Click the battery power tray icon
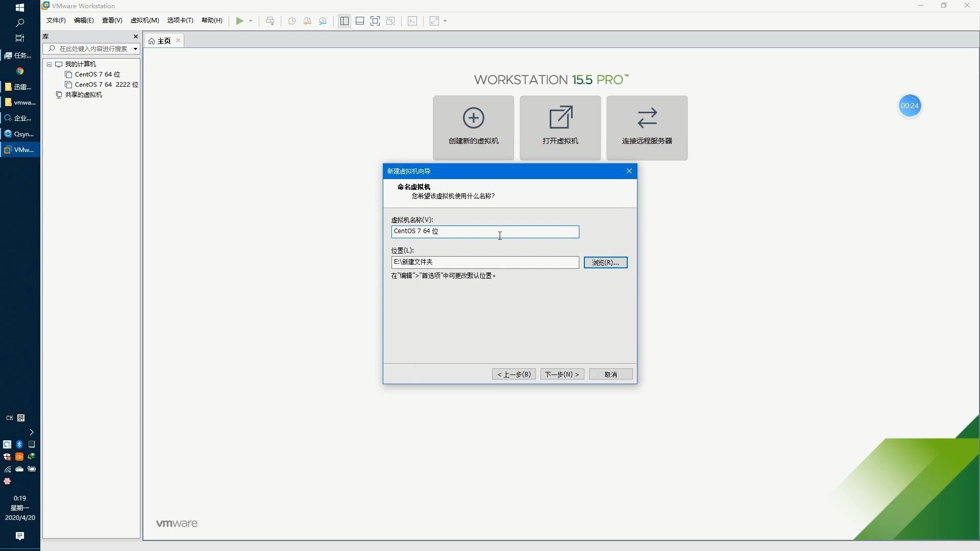Image resolution: width=980 pixels, height=551 pixels. click(32, 469)
